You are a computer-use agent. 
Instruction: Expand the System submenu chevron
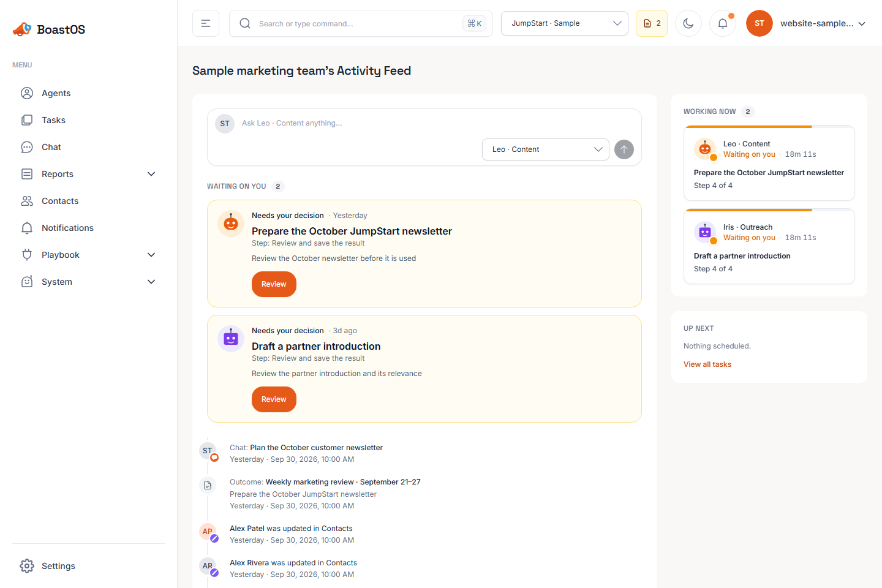point(151,282)
